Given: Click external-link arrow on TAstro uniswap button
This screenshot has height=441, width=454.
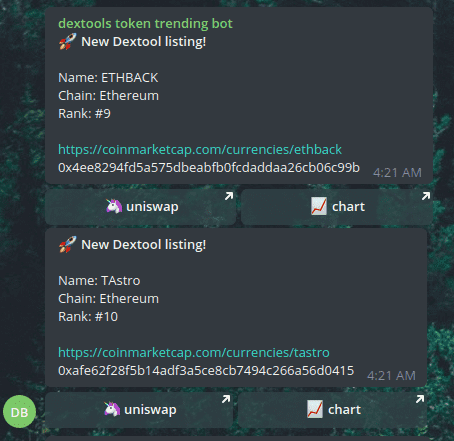Looking at the screenshot, I should tap(226, 399).
